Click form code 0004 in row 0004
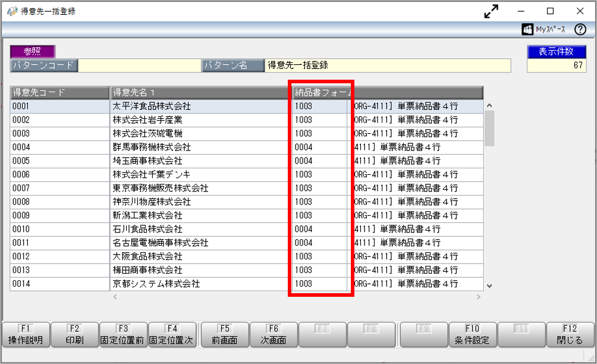This screenshot has width=597, height=364. tap(319, 148)
